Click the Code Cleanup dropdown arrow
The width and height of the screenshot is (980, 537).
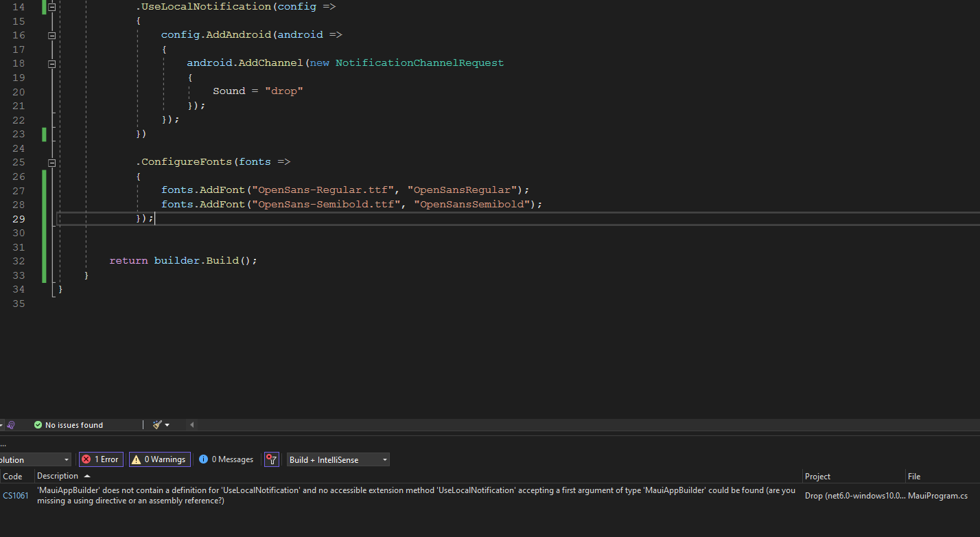pos(167,424)
